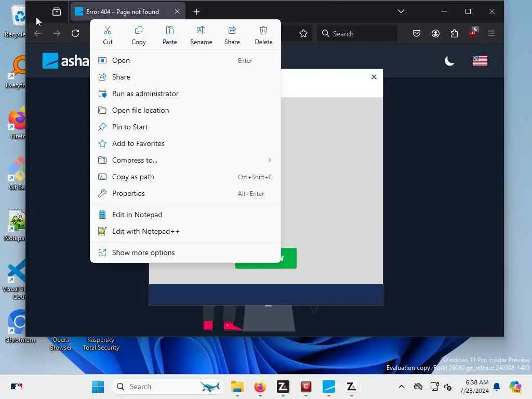This screenshot has height=399, width=532.
Task: Bookmark this page with star icon
Action: 303,33
